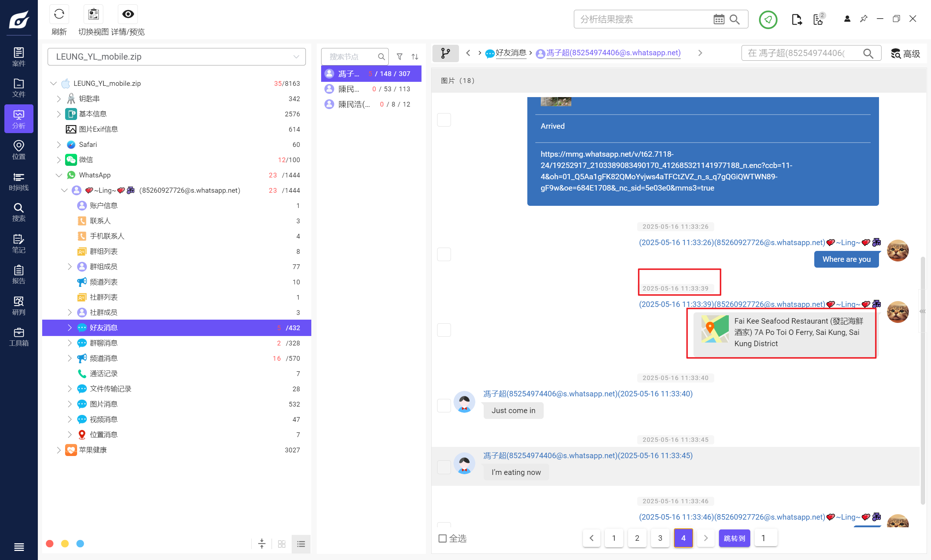Image resolution: width=931 pixels, height=560 pixels.
Task: Click the calendar icon in analysis search
Action: [719, 19]
